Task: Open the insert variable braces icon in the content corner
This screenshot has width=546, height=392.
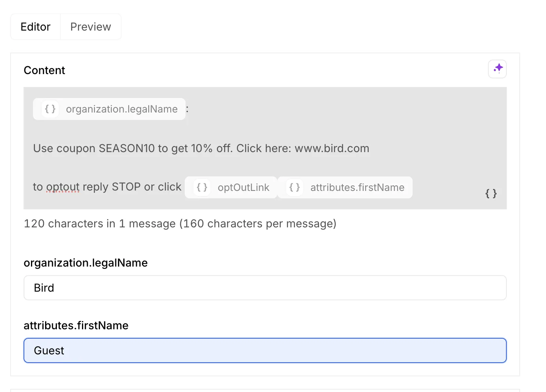Action: (x=491, y=193)
